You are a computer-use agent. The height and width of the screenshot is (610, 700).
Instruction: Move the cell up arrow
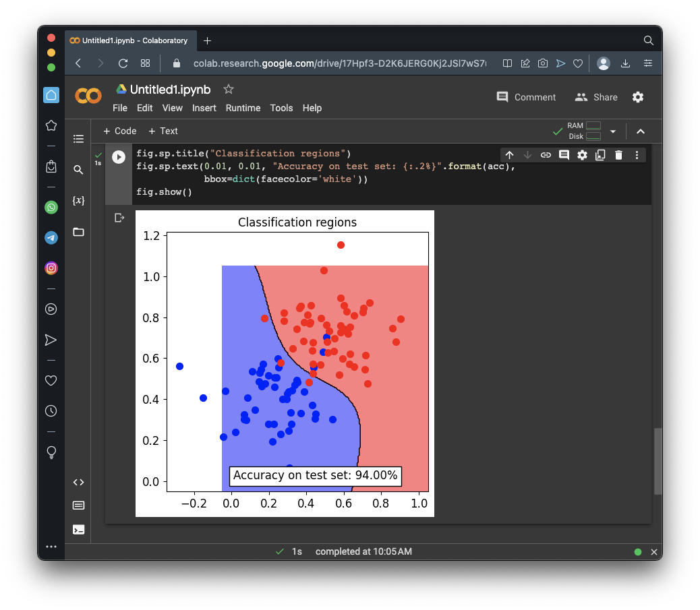pos(509,155)
